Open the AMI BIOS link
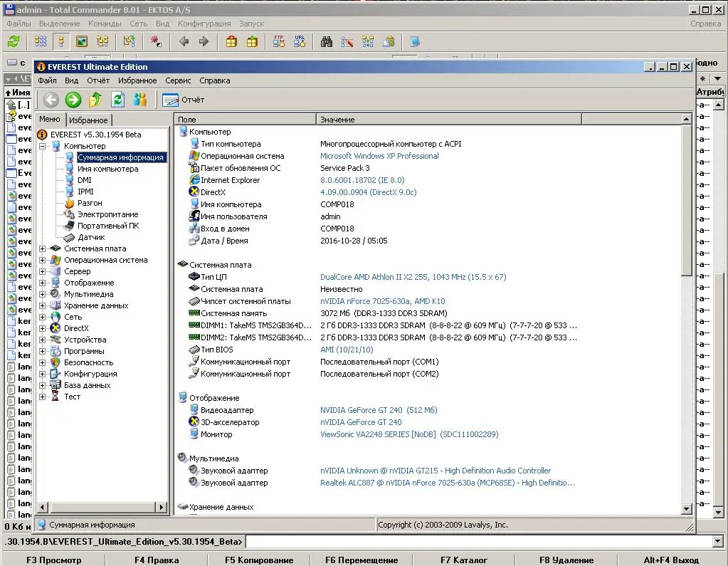 coord(347,350)
